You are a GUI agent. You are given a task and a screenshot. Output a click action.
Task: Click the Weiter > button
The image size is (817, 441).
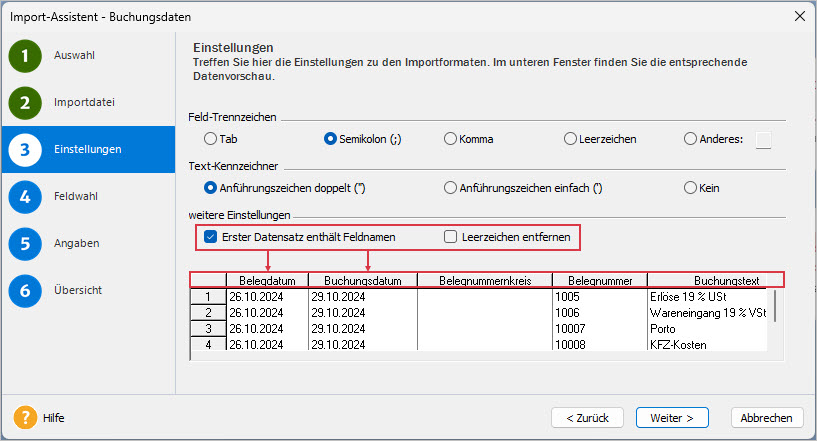point(672,418)
